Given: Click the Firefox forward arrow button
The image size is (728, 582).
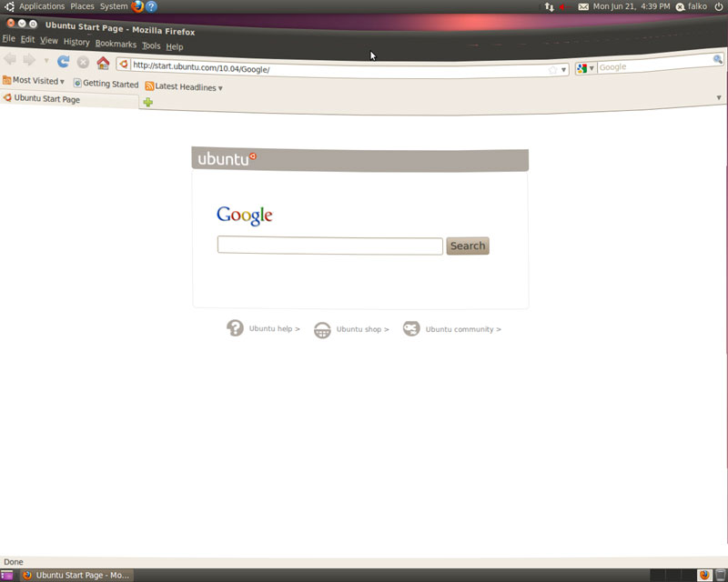Looking at the screenshot, I should 29,60.
